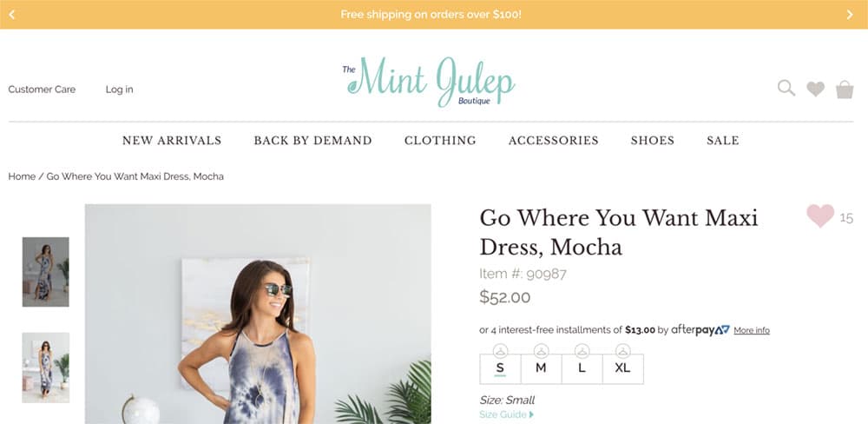Open Customer Care link
This screenshot has height=424, width=868.
pyautogui.click(x=42, y=89)
